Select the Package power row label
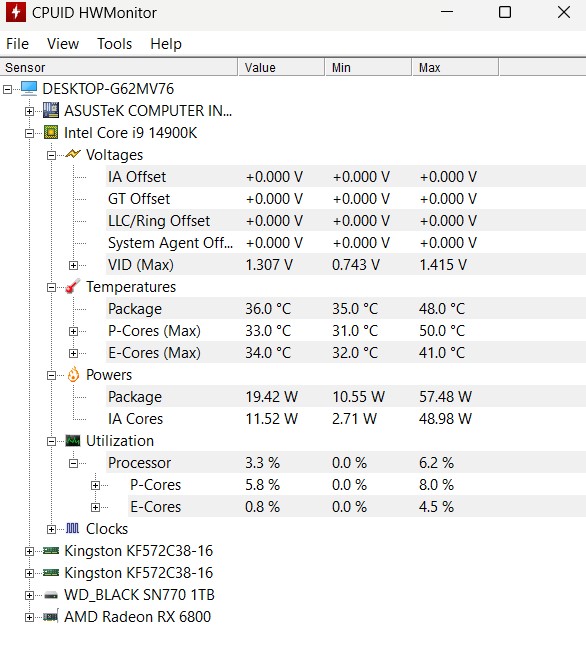This screenshot has height=672, width=586. coord(135,396)
